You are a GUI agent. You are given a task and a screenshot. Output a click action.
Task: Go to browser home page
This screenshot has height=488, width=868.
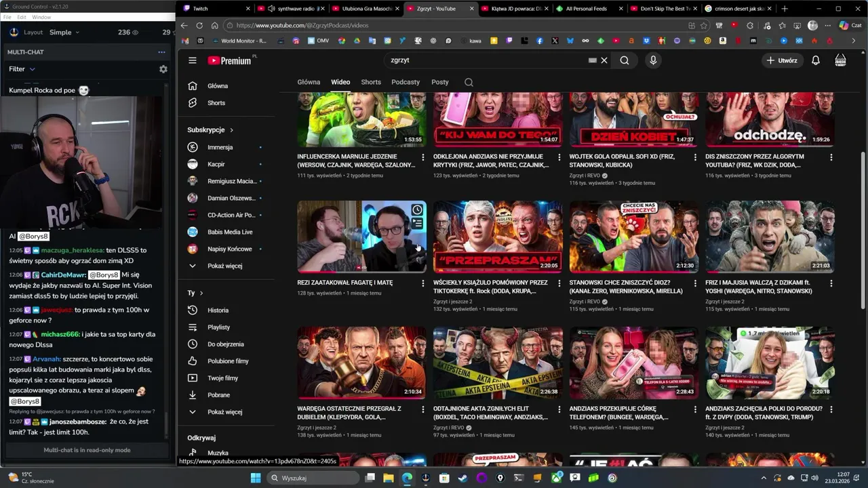[x=214, y=25]
